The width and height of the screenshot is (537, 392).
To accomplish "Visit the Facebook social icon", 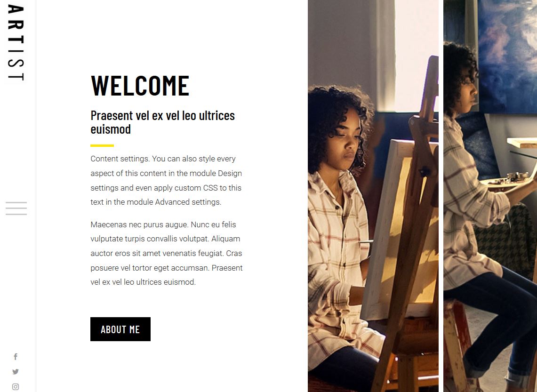I will click(16, 357).
